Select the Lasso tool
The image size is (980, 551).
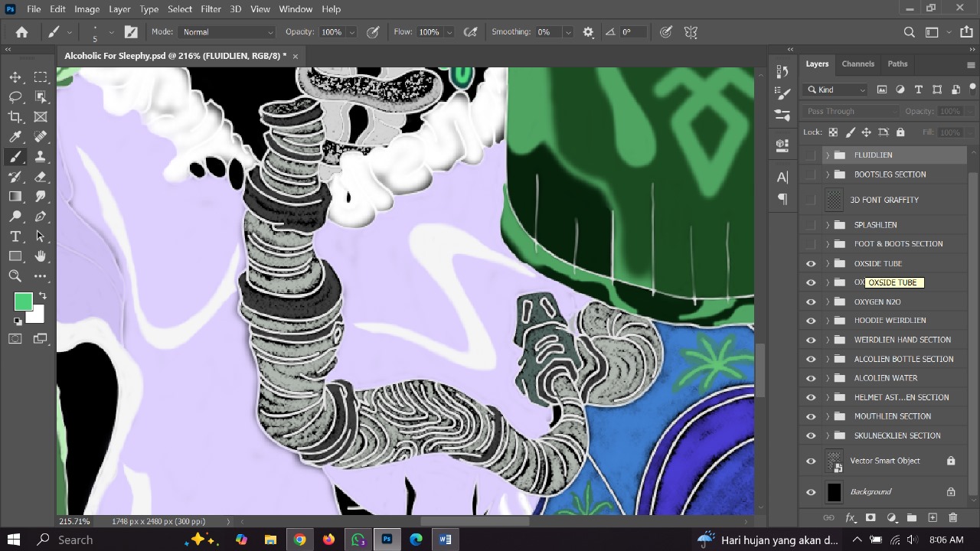click(x=15, y=96)
